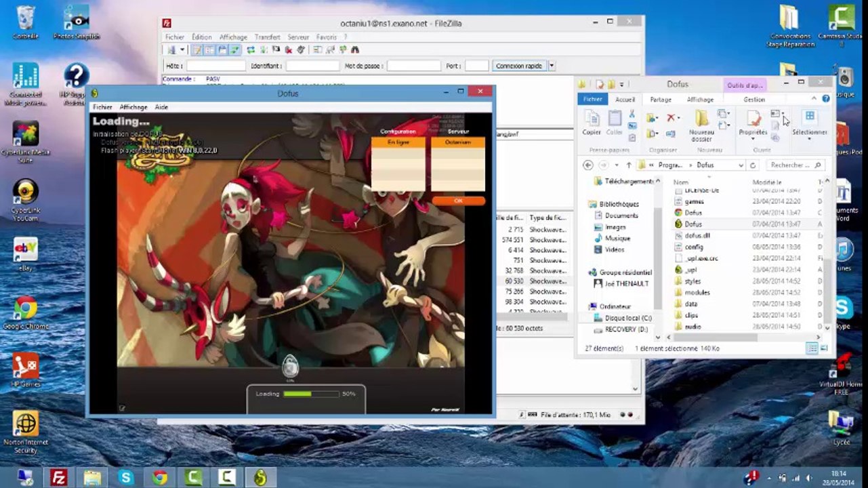Screen dimensions: 868x488
Task: Toggle FileZilla synchronized browsing icon
Action: [343, 49]
